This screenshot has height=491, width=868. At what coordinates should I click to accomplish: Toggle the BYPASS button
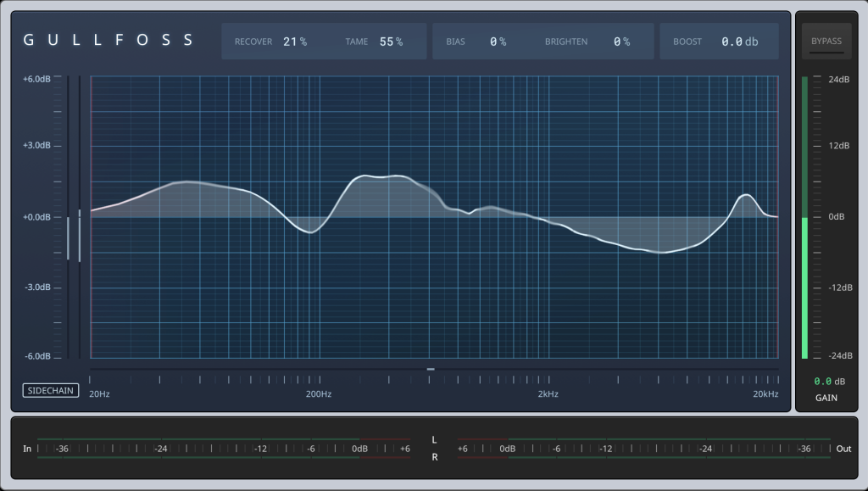click(826, 41)
